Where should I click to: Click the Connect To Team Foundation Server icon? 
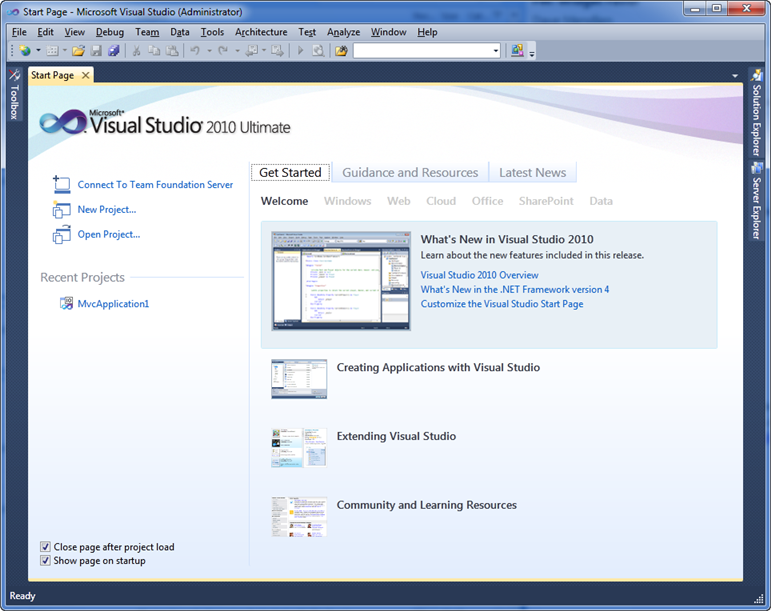click(x=61, y=184)
